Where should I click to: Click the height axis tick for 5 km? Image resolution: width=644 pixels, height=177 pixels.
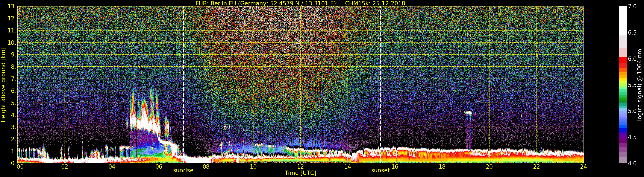(13, 103)
